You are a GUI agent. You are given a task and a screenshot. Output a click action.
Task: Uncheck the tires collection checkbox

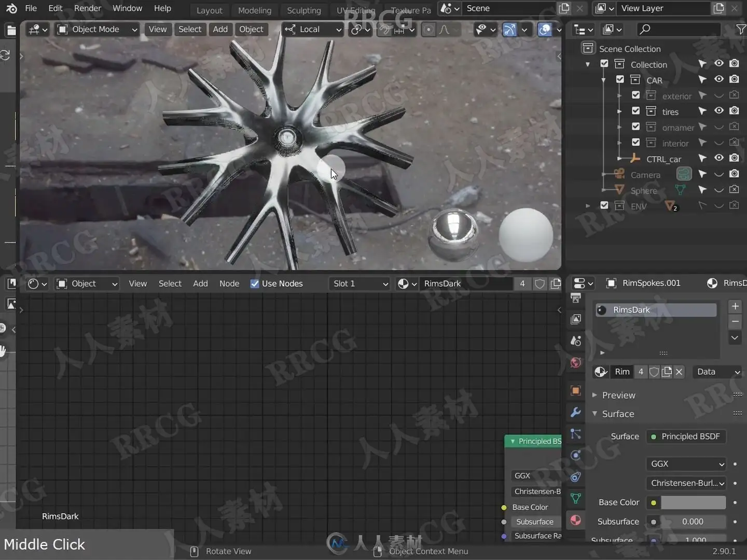[635, 111]
